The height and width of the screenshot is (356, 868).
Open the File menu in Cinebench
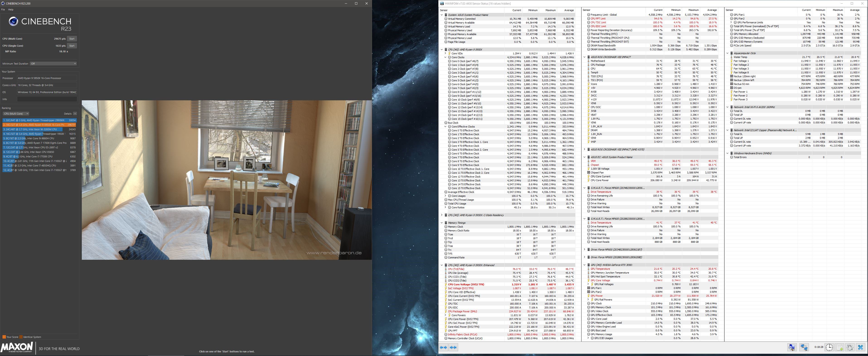click(x=3, y=10)
